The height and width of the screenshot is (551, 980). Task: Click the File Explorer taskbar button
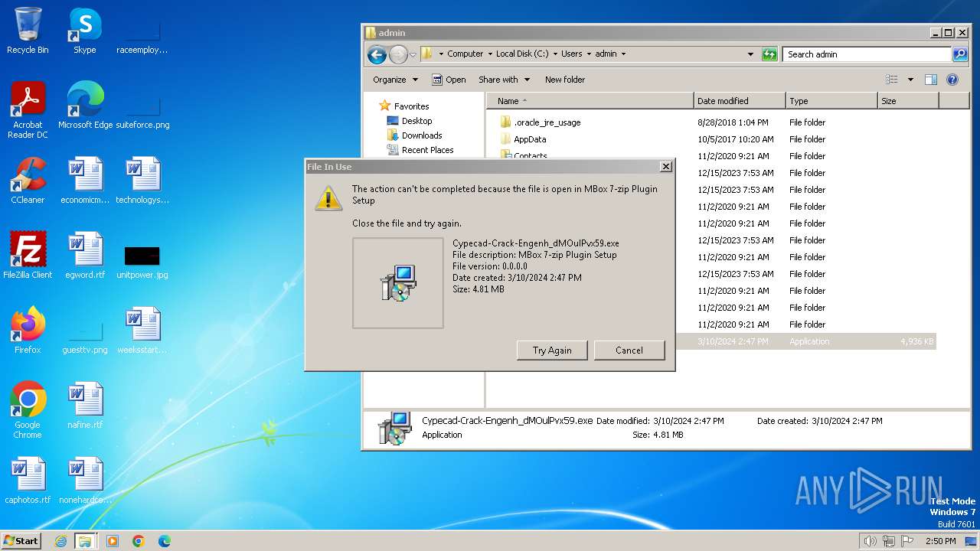click(85, 541)
